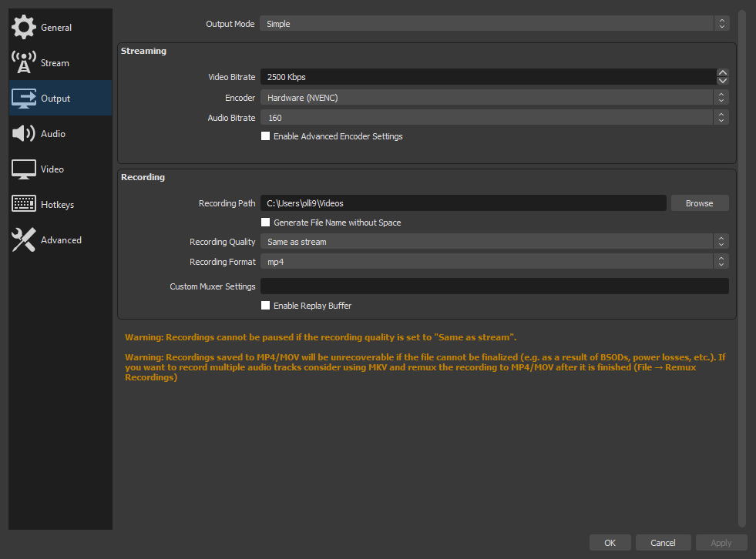The height and width of the screenshot is (559, 756).
Task: Open the Audio Bitrate dropdown
Action: pyautogui.click(x=494, y=118)
